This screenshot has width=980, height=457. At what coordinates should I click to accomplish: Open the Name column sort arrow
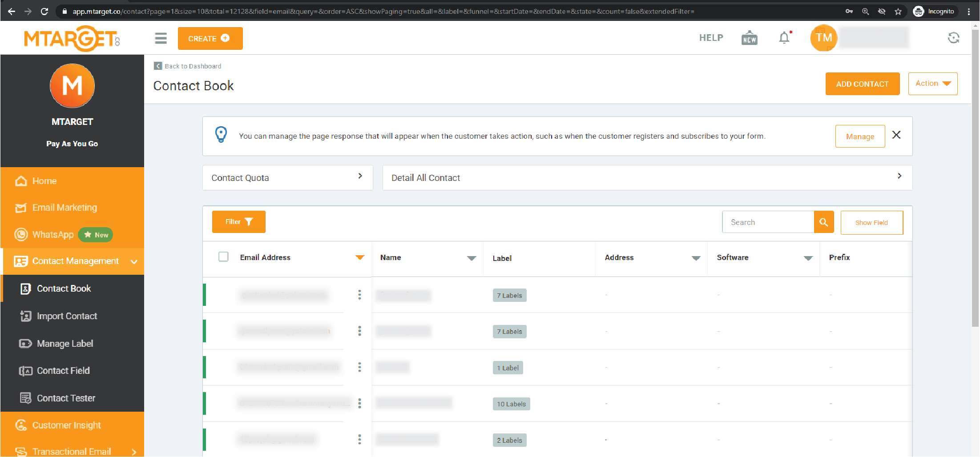(x=472, y=258)
